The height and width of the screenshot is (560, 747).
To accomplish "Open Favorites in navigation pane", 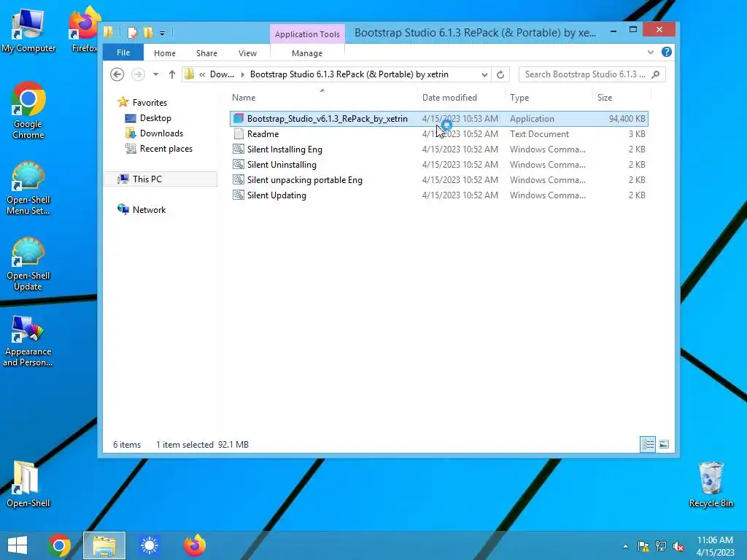I will coord(150,102).
